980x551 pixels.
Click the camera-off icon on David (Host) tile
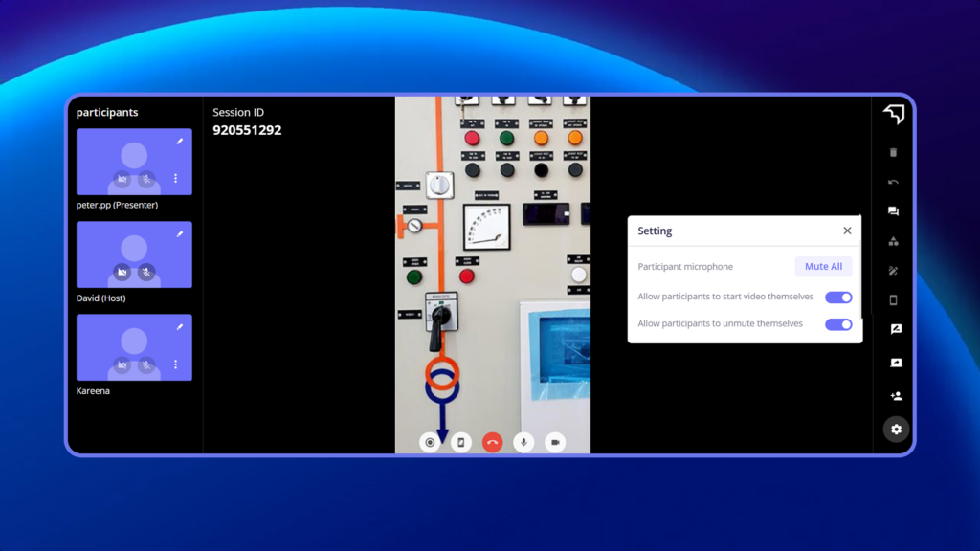(x=122, y=273)
